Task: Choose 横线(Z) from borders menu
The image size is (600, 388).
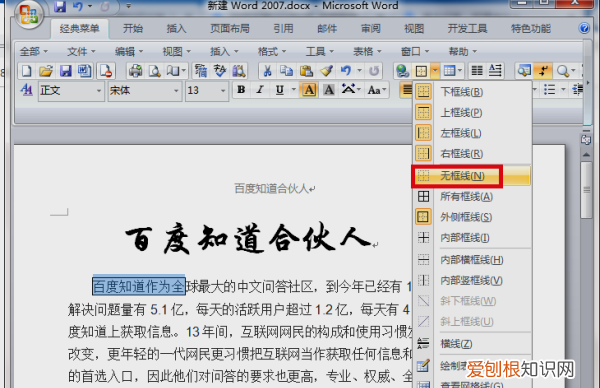Action: click(471, 344)
